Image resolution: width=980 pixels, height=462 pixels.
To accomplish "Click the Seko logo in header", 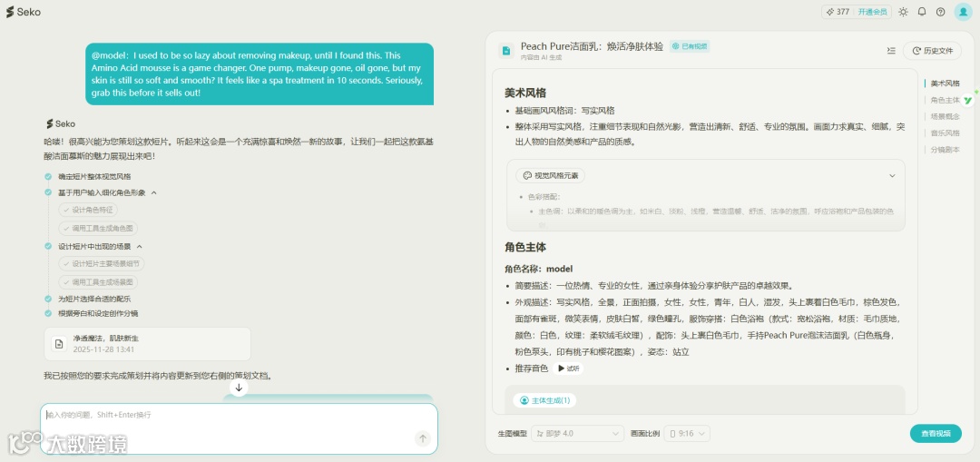I will tap(23, 12).
